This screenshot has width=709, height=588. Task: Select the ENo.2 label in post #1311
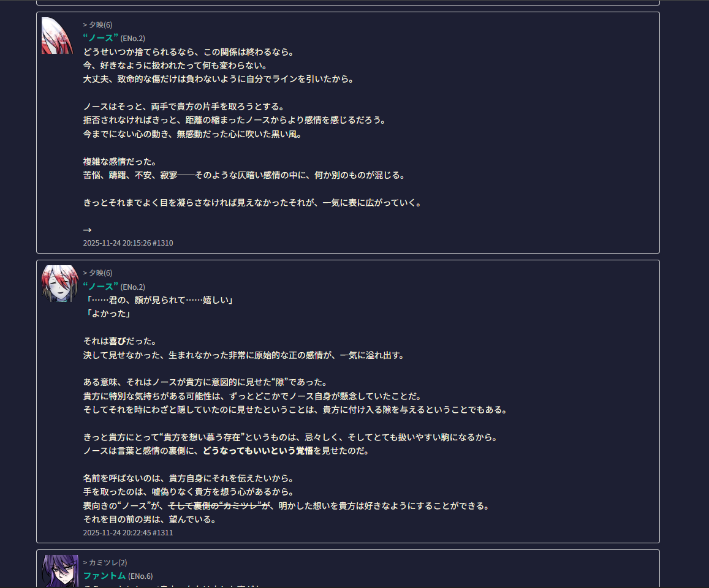[x=132, y=287]
